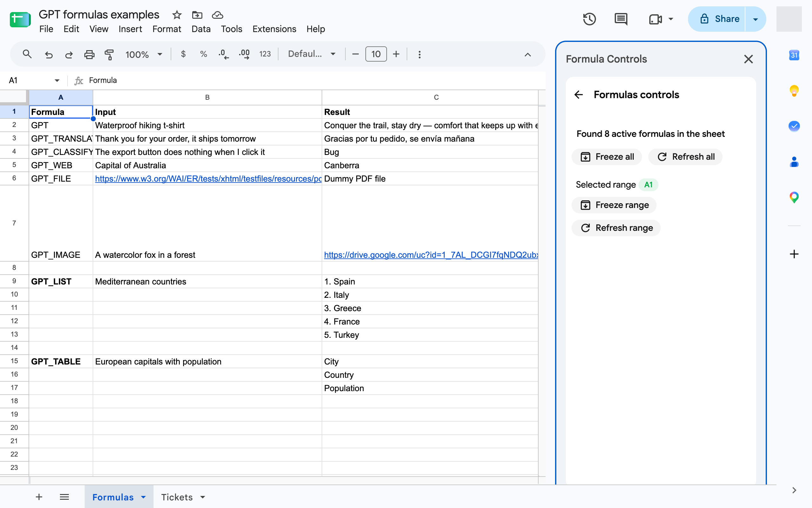This screenshot has height=508, width=812.
Task: Move document with the folder icon
Action: coord(197,15)
